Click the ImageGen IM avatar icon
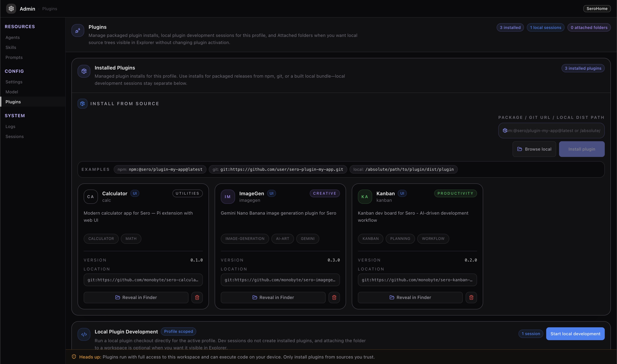Image resolution: width=617 pixels, height=364 pixels. 227,196
